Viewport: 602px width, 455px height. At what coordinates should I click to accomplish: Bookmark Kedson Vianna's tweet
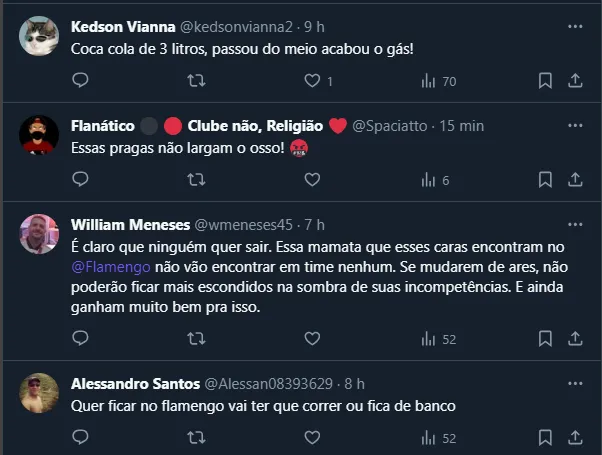pos(545,81)
